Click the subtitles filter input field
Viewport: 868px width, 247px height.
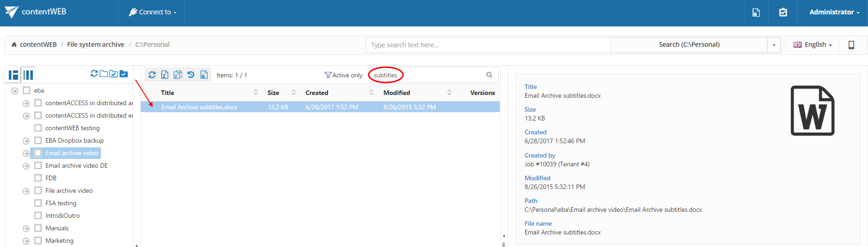[x=434, y=75]
